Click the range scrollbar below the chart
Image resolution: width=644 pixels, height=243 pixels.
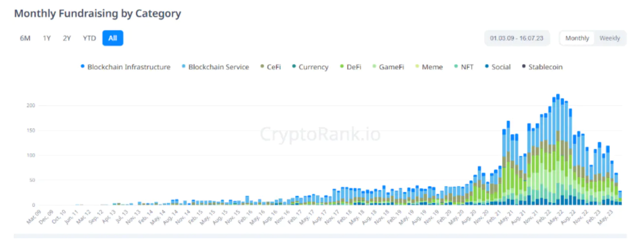point(320,236)
